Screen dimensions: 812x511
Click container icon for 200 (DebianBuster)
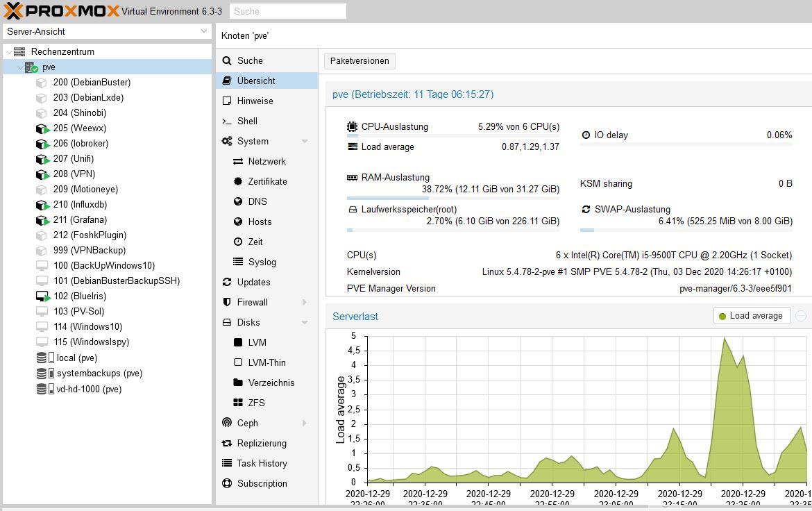tap(42, 83)
